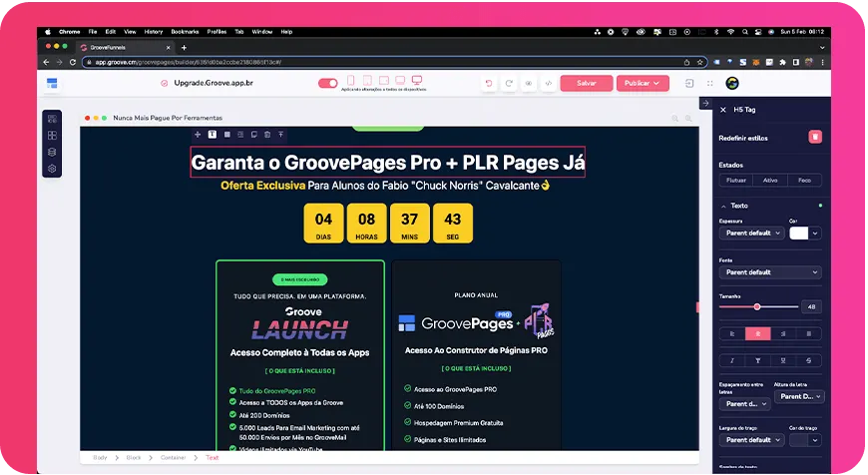Open the Cor do traço dropdown arrow
This screenshot has width=868, height=475.
[x=815, y=440]
